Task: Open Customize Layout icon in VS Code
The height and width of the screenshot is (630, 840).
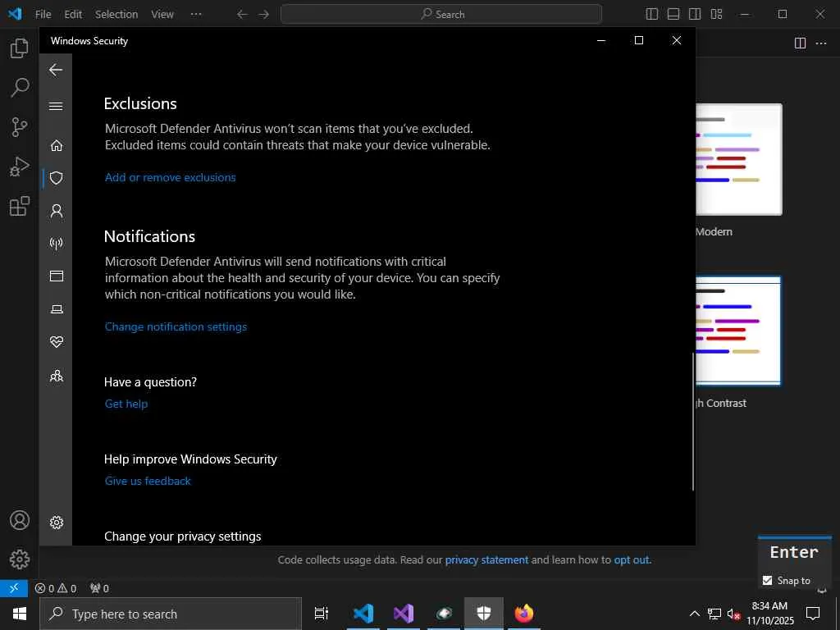Action: [716, 15]
